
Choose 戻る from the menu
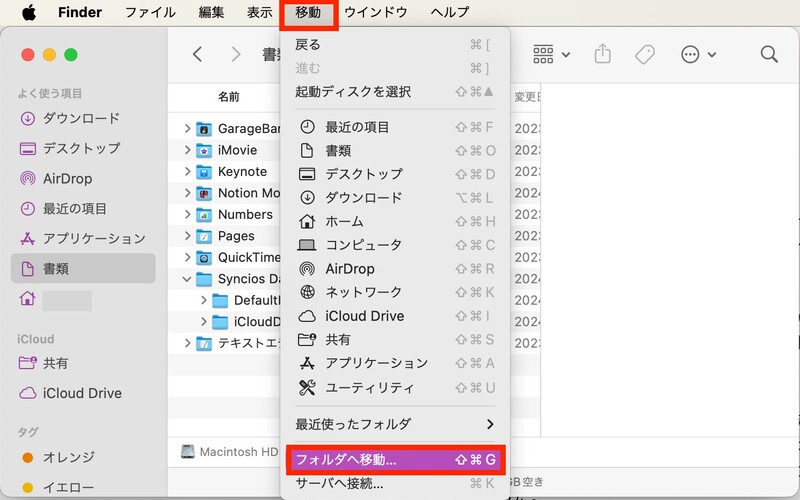pos(395,45)
